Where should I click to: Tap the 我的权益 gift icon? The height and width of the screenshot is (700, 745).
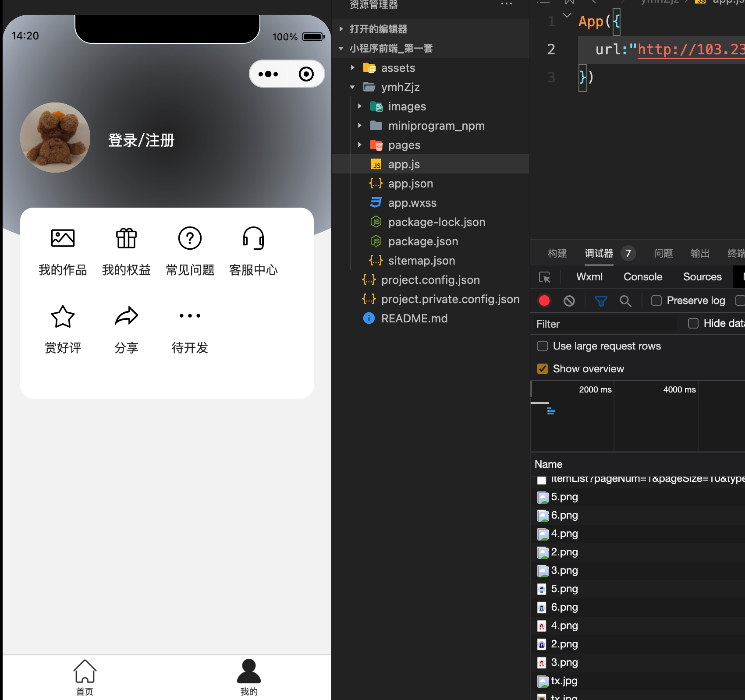click(126, 238)
